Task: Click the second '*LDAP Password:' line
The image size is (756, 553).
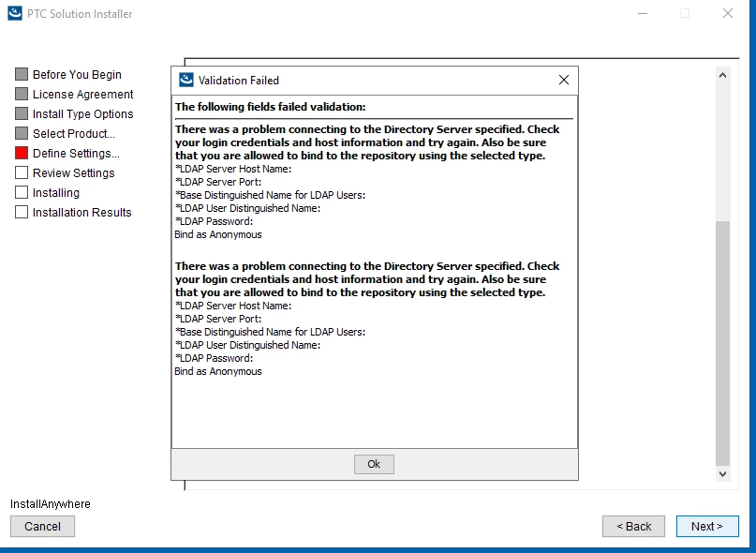Action: coord(215,358)
